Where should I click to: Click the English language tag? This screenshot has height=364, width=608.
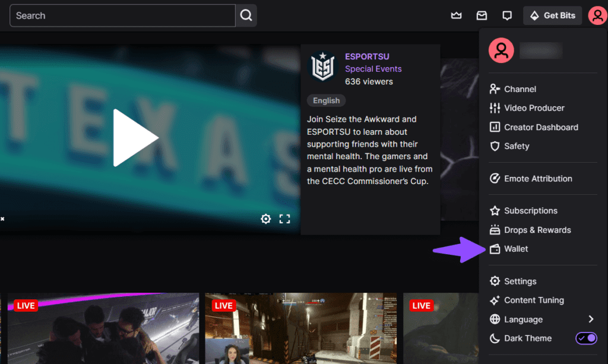pyautogui.click(x=326, y=100)
